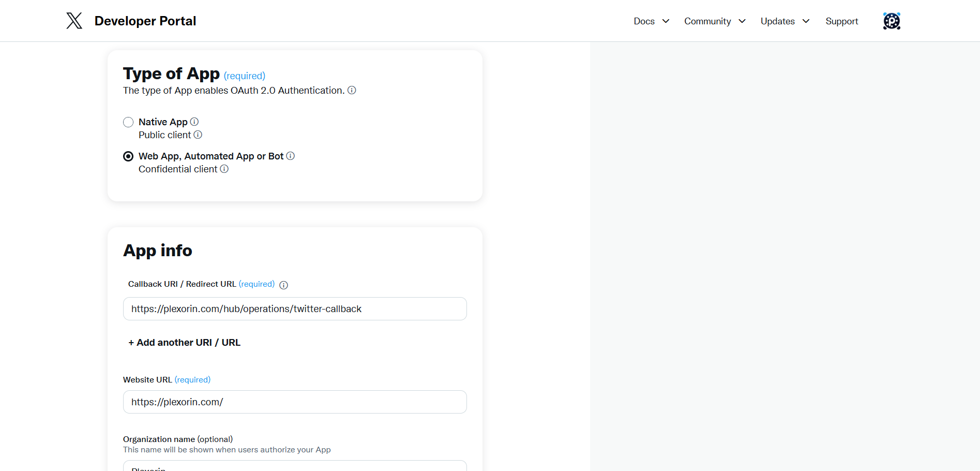Click + Add another URI / URL

pyautogui.click(x=184, y=342)
